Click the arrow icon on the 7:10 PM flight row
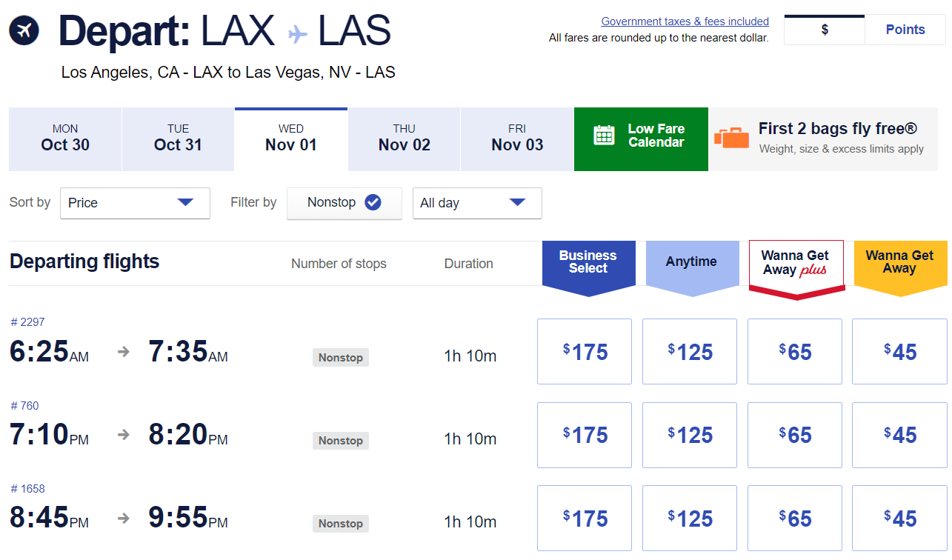952x560 pixels. pos(123,436)
